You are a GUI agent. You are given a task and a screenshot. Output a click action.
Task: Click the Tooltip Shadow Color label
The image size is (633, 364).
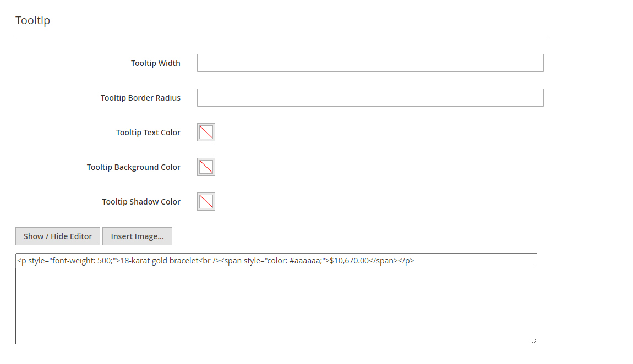click(141, 202)
